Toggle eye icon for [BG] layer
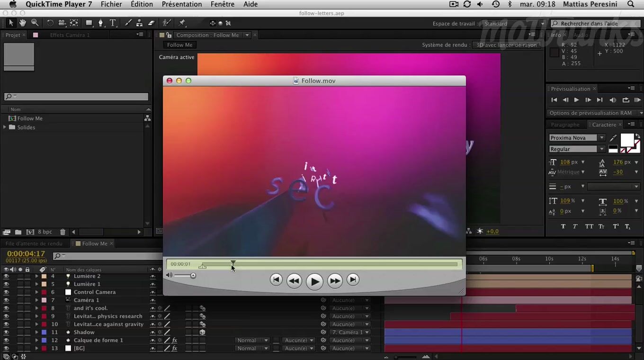 tap(6, 348)
